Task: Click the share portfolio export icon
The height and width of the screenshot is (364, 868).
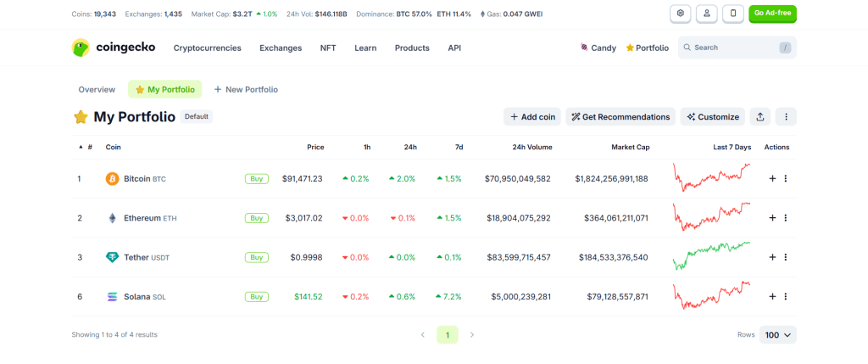Action: click(760, 117)
